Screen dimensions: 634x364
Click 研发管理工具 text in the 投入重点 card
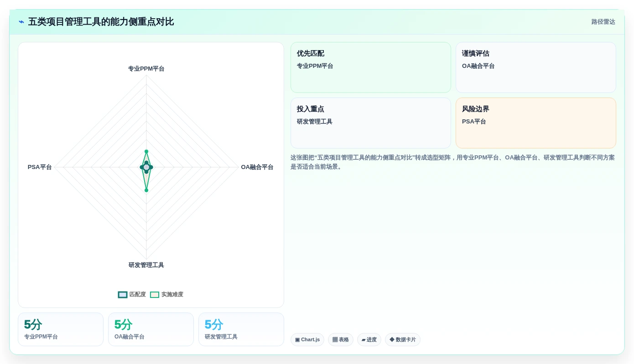(x=315, y=122)
